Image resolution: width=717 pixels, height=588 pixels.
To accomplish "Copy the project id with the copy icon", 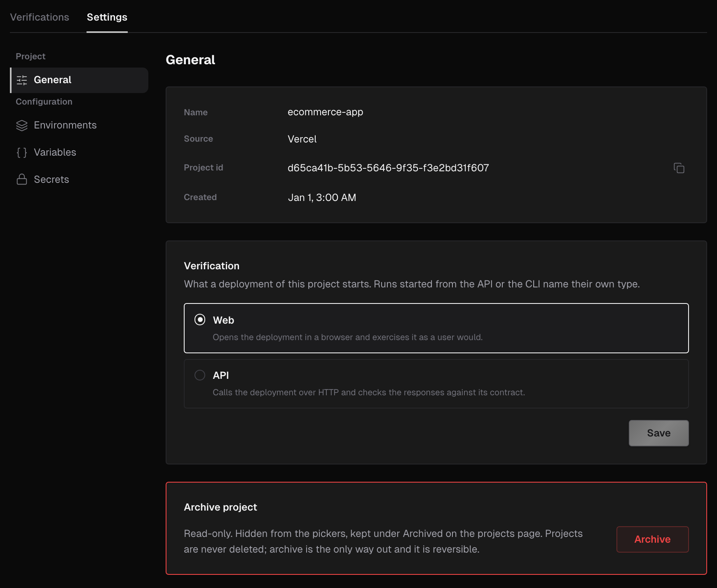I will [x=679, y=168].
